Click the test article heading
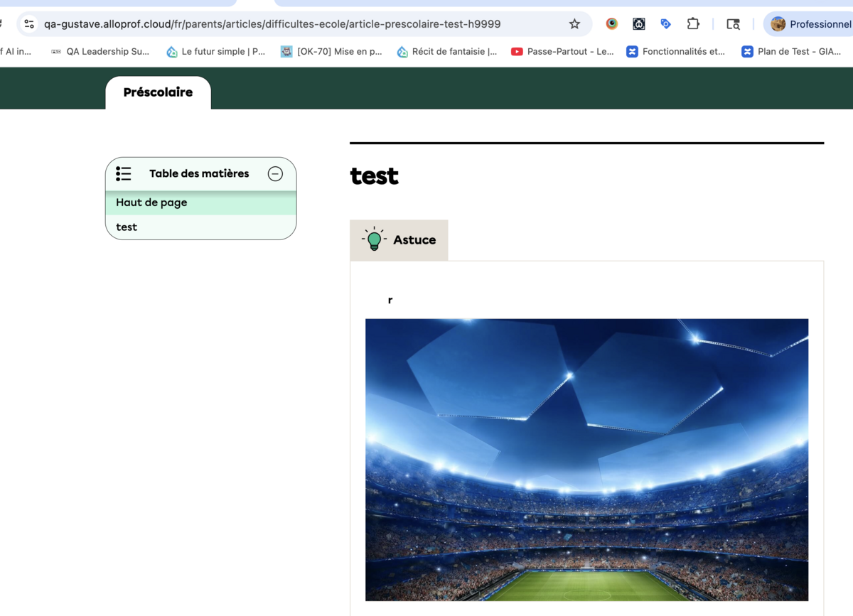853x616 pixels. point(375,175)
